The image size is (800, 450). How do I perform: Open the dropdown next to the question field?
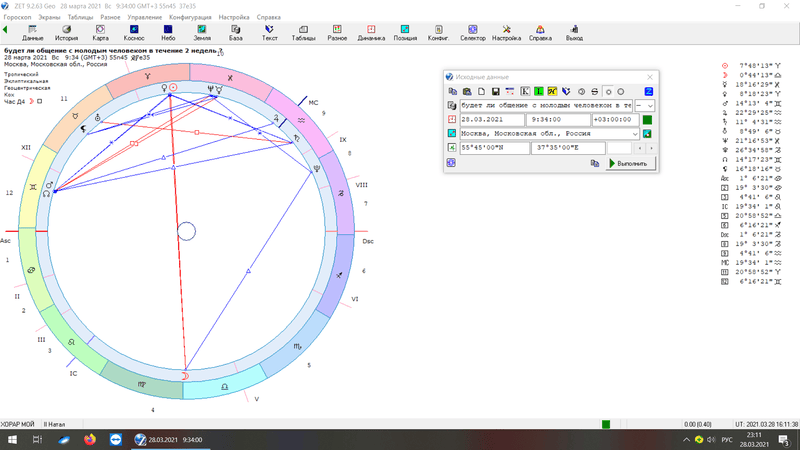click(649, 105)
